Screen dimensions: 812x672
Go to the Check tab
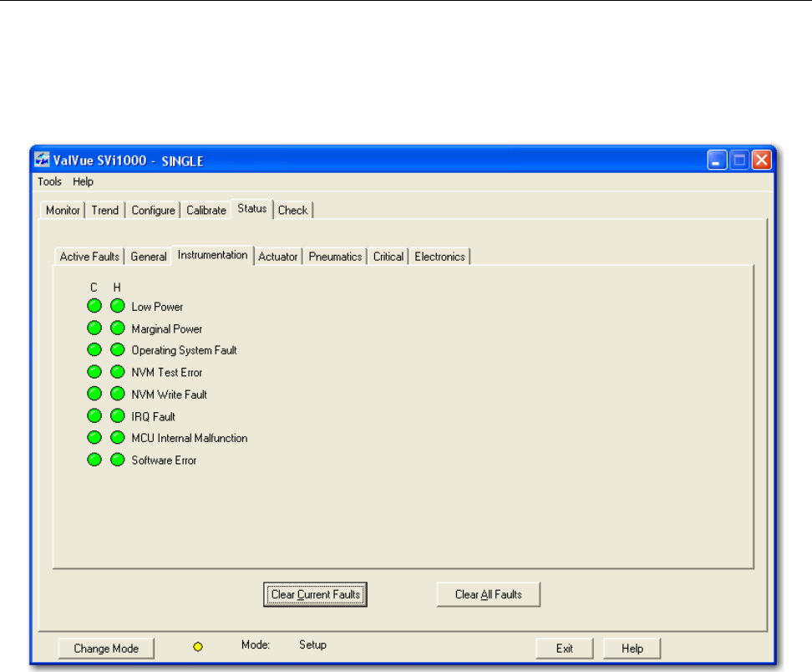coord(292,210)
